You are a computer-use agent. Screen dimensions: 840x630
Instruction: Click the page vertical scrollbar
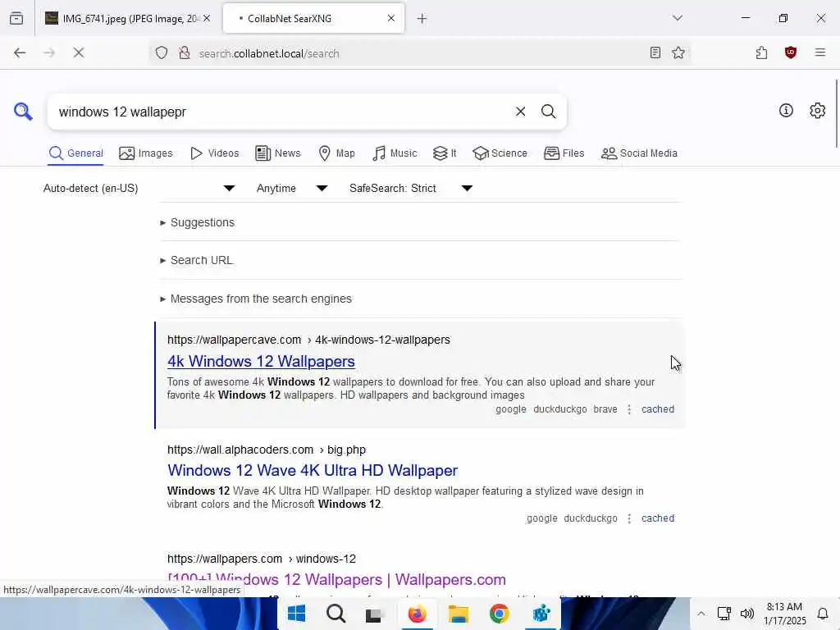pyautogui.click(x=836, y=112)
